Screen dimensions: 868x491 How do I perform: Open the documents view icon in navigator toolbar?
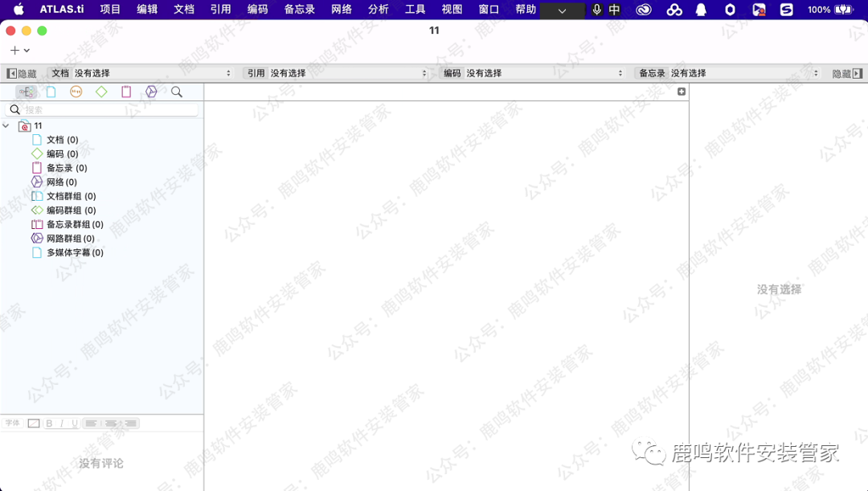[51, 92]
